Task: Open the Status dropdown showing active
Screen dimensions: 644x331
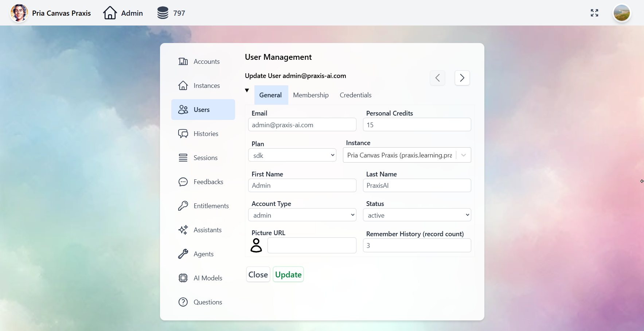Action: (417, 215)
